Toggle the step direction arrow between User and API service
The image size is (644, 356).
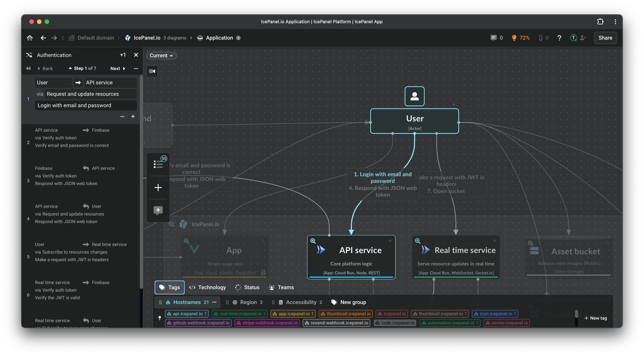pyautogui.click(x=78, y=82)
